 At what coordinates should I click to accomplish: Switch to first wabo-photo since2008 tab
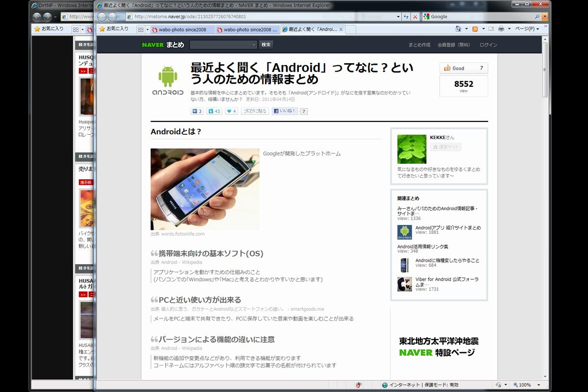pyautogui.click(x=183, y=29)
